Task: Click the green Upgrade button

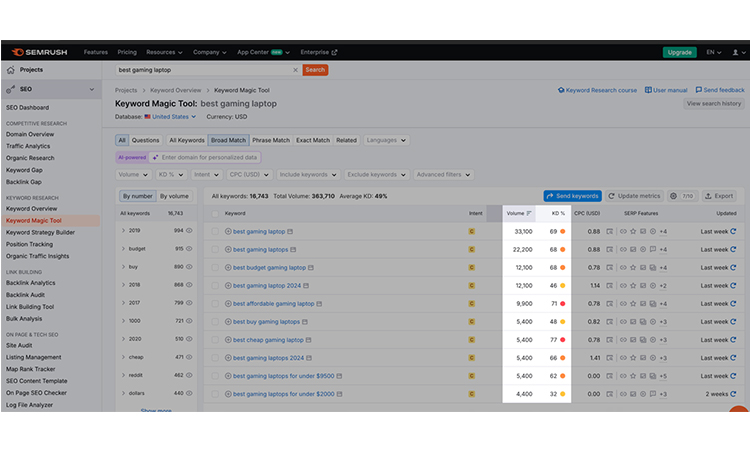Action: coord(679,52)
